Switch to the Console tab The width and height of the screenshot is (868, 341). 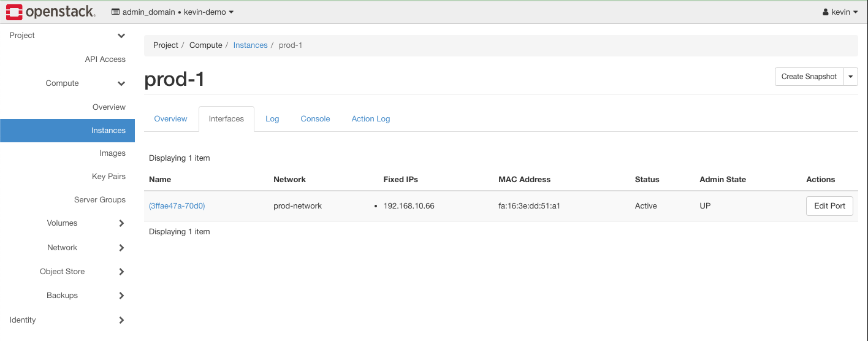[x=315, y=119]
